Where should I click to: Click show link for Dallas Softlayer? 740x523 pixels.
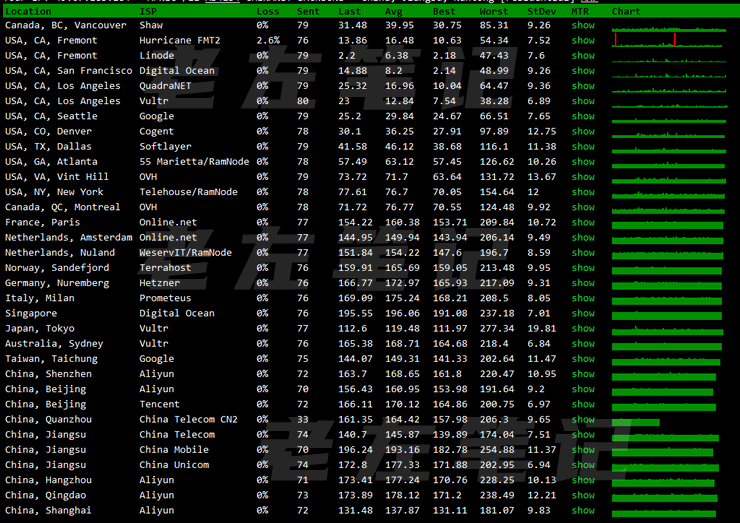[582, 147]
